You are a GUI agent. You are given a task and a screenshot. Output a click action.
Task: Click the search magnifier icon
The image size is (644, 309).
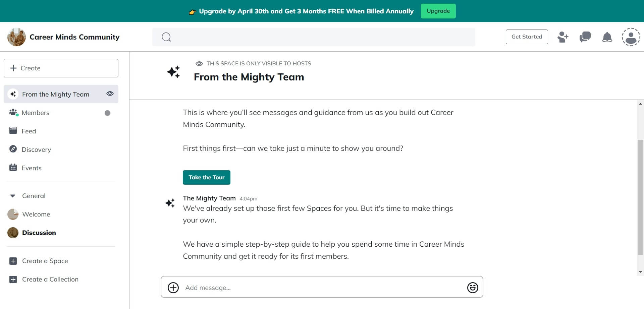[x=166, y=37]
